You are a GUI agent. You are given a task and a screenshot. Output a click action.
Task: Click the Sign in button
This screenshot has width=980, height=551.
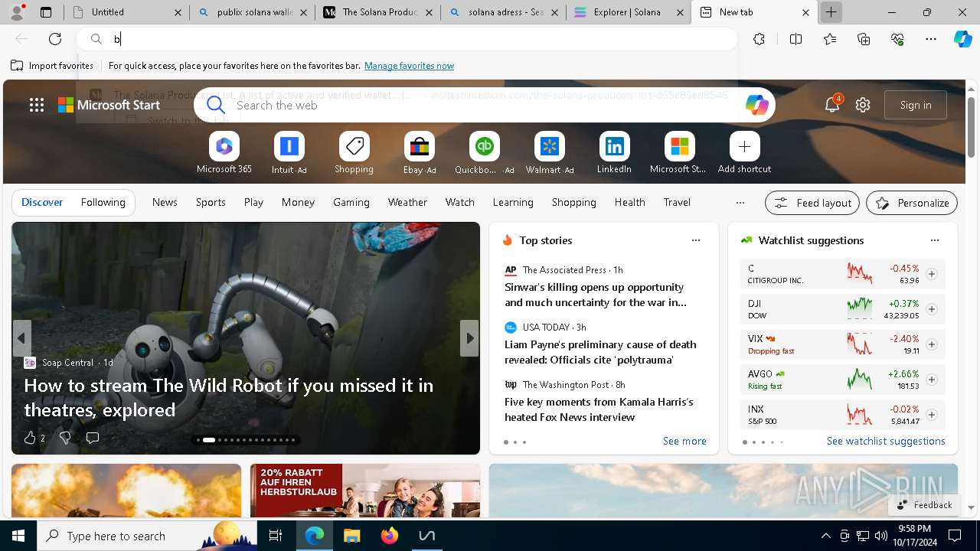[916, 105]
